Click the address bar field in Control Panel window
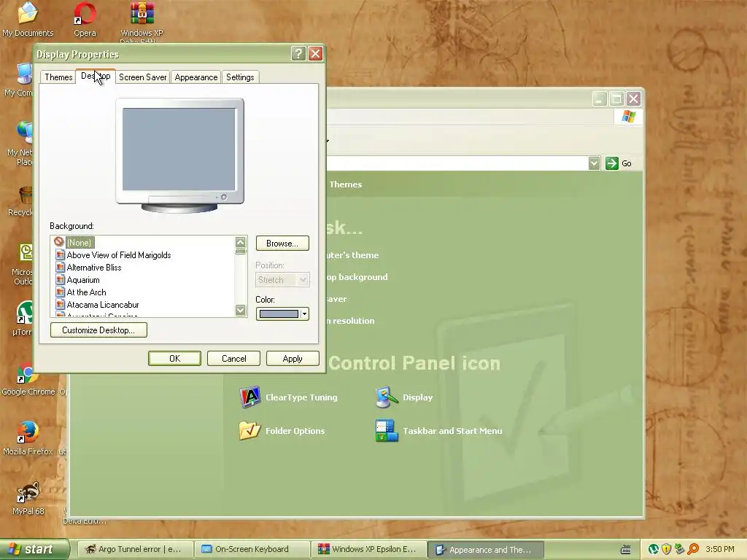747x560 pixels. click(457, 163)
